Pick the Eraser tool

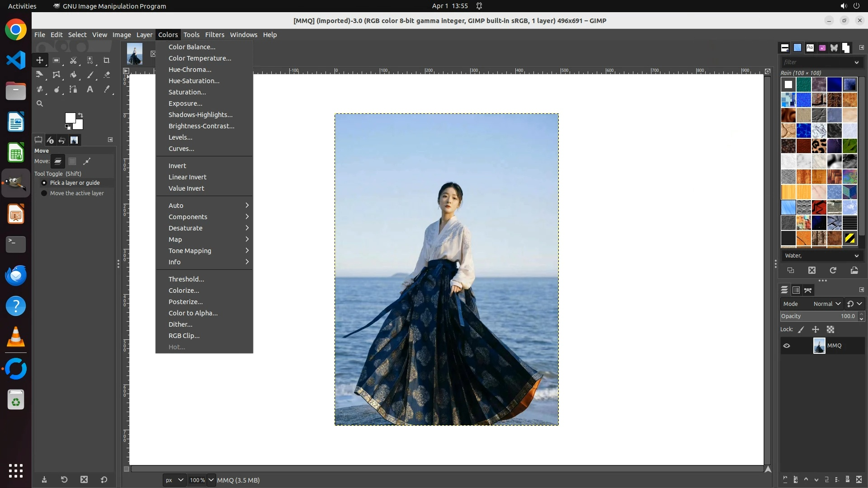[x=107, y=75]
